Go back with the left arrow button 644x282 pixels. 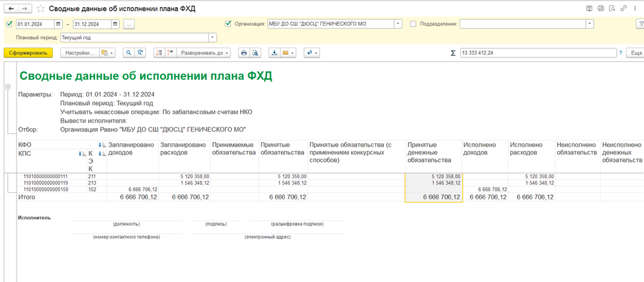11,8
